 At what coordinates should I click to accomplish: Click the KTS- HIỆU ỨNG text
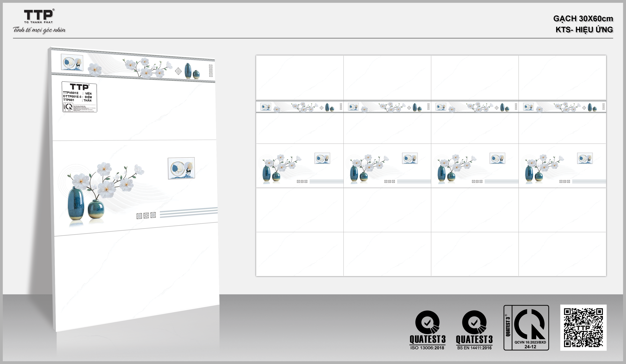coord(584,30)
